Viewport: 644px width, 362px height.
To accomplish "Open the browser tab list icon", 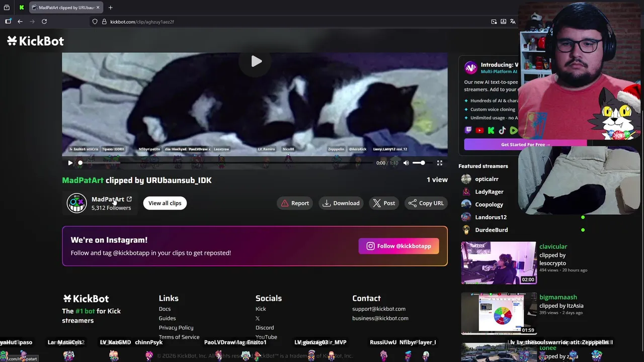I will [x=7, y=8].
